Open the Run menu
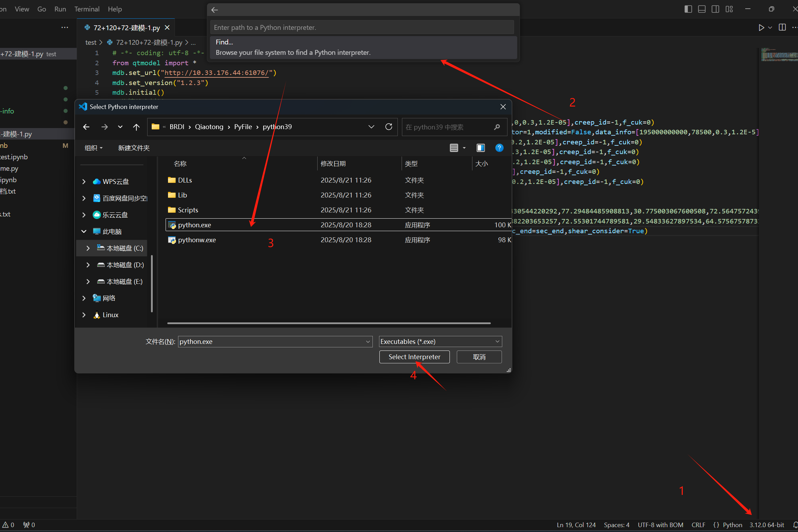The width and height of the screenshot is (798, 532). pos(60,9)
